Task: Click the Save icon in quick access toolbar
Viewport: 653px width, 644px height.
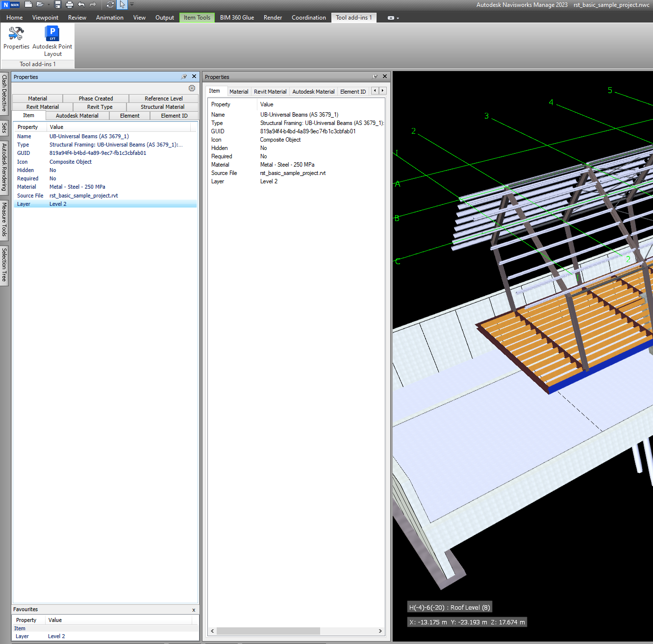Action: tap(58, 4)
